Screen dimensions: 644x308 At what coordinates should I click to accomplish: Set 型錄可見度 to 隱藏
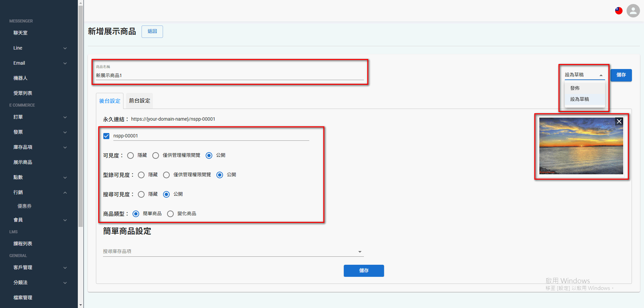[141, 175]
